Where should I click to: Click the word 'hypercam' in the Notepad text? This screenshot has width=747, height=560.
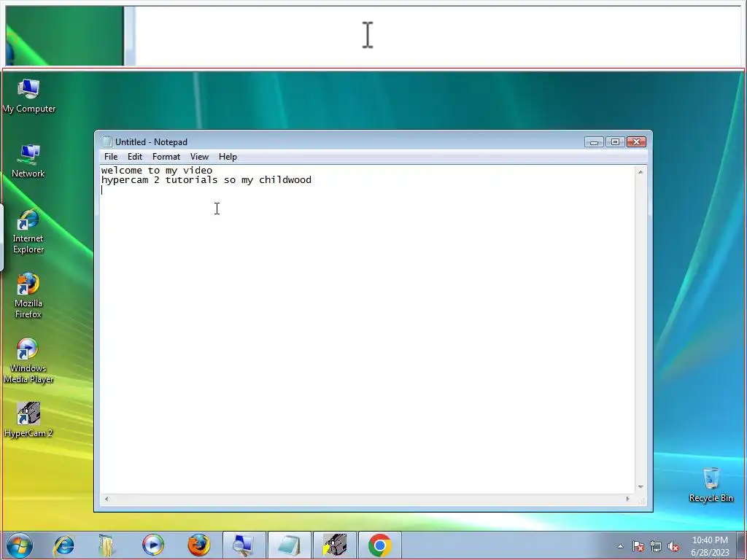point(124,180)
